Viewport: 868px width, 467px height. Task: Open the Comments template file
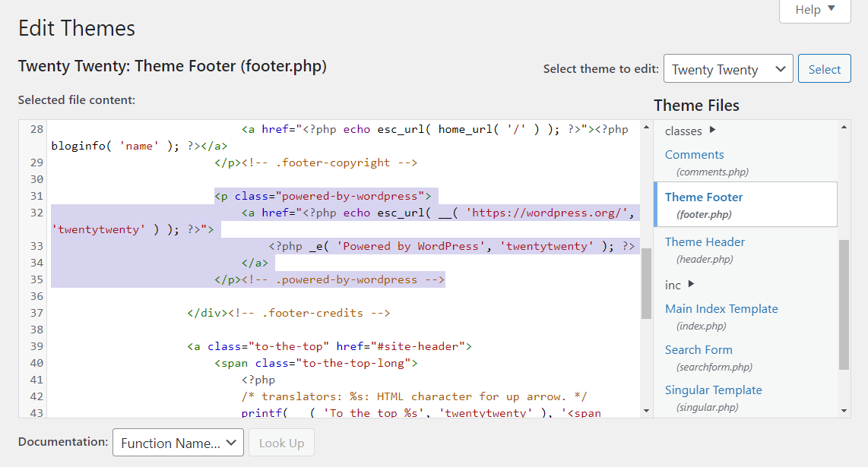coord(694,154)
